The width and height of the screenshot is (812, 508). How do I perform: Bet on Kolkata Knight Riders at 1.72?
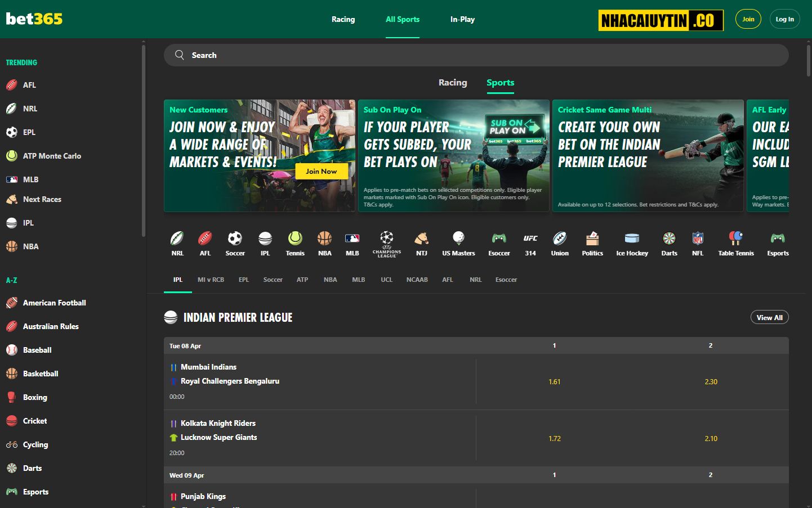554,438
